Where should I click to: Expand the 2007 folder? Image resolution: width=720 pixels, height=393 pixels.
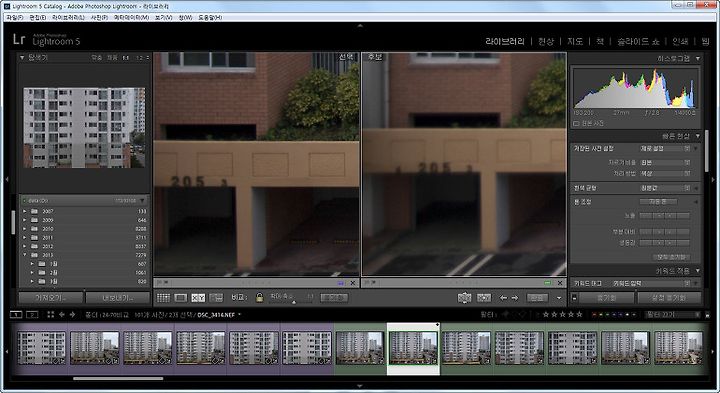(x=25, y=211)
